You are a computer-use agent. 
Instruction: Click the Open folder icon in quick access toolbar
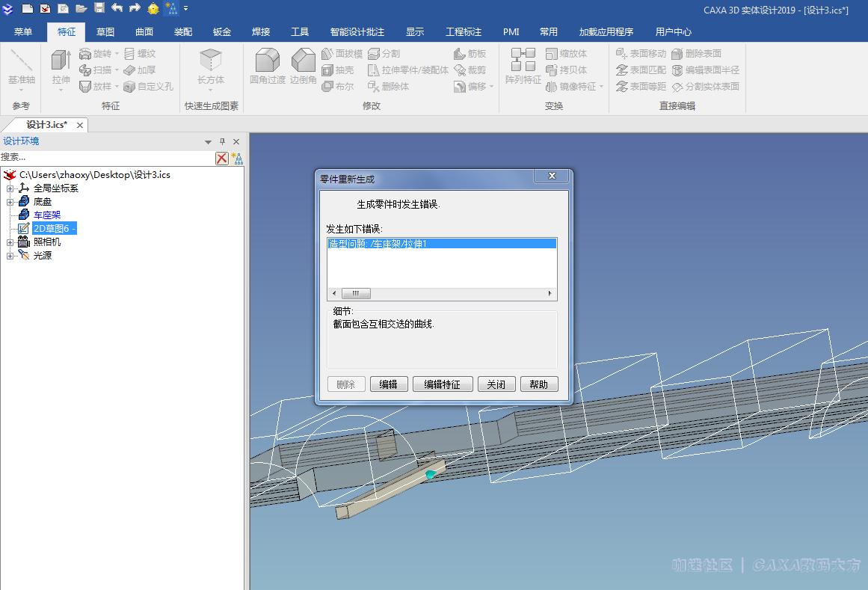[81, 8]
